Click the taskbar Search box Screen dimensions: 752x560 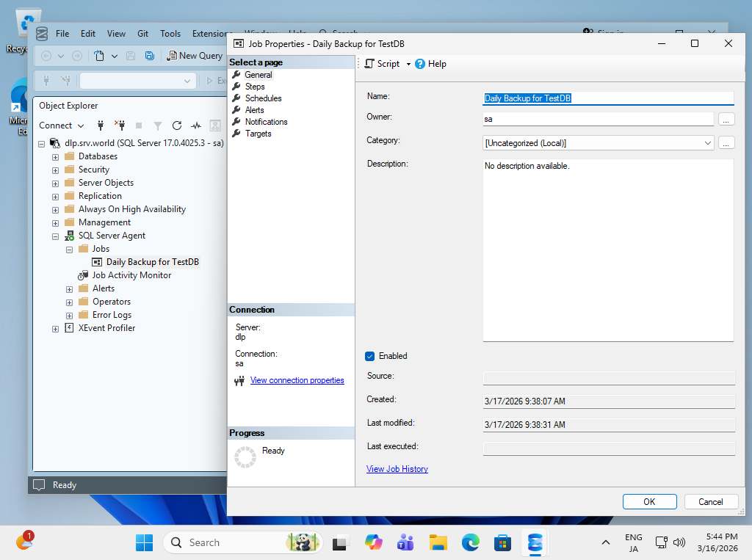pos(242,542)
